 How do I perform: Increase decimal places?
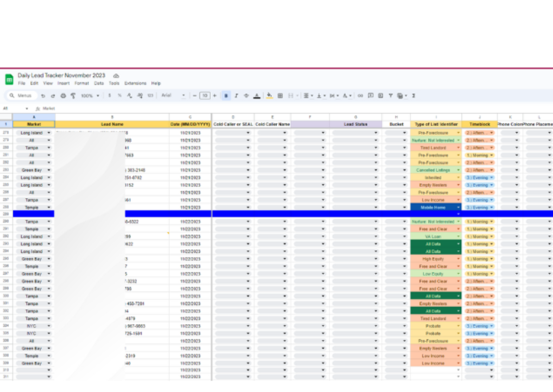click(x=140, y=95)
